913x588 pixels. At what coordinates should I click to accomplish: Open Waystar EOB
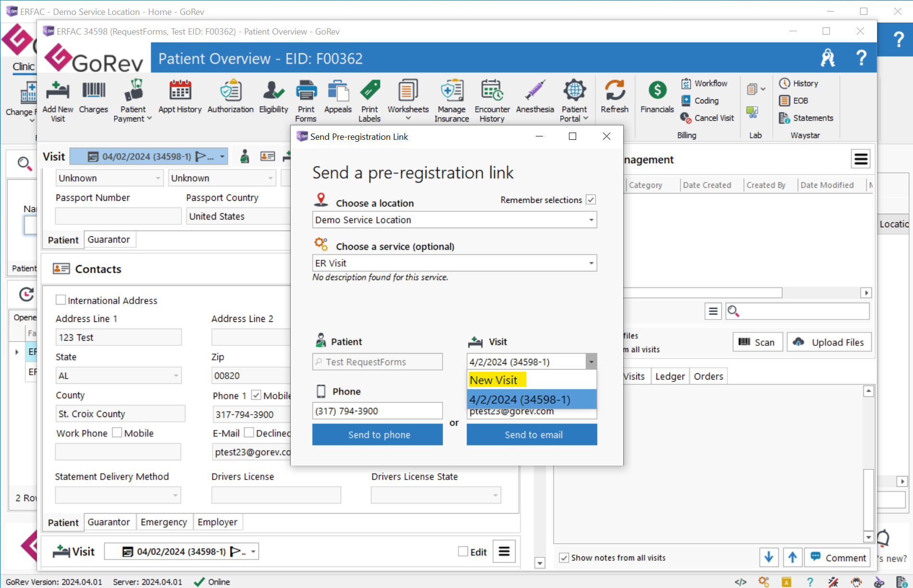tap(794, 101)
